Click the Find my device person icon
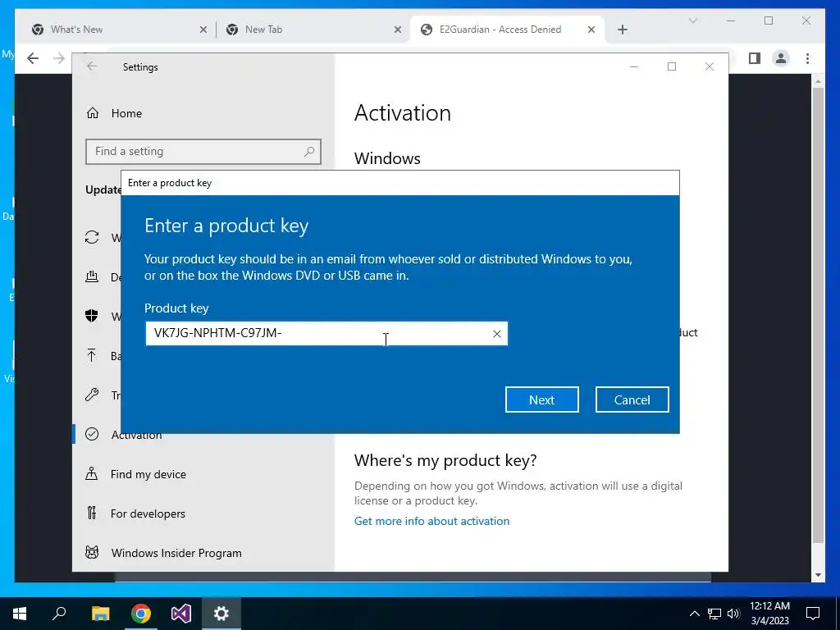Image resolution: width=840 pixels, height=630 pixels. pyautogui.click(x=92, y=473)
